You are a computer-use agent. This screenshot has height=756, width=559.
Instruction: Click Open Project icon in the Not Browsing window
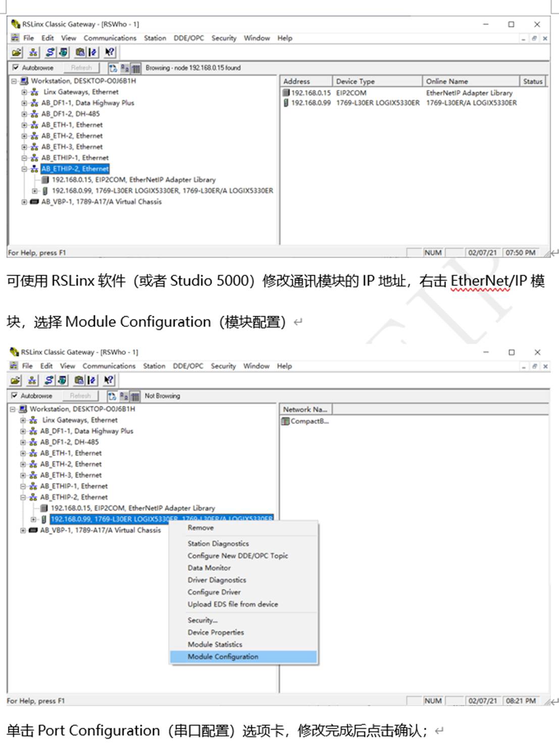point(16,380)
